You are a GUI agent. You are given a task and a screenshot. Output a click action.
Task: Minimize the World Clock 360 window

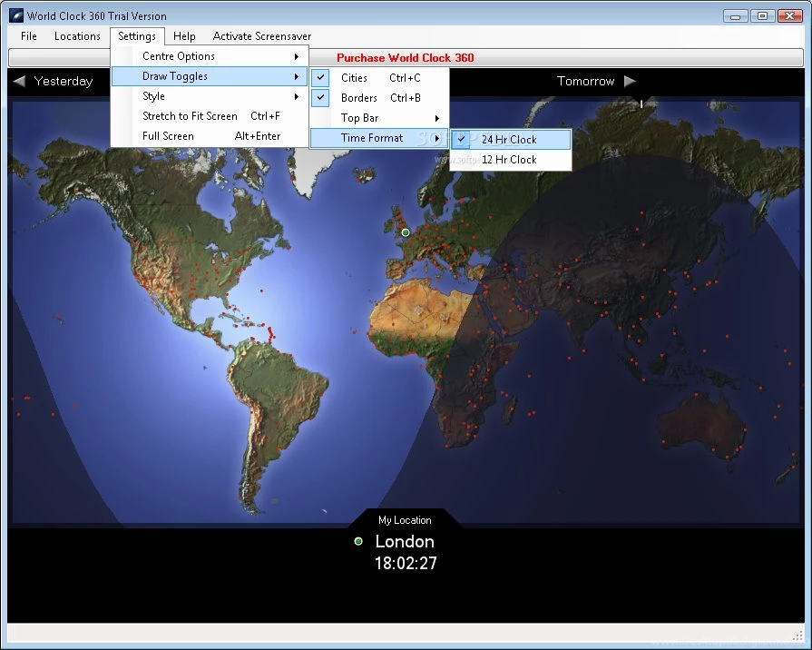point(736,16)
